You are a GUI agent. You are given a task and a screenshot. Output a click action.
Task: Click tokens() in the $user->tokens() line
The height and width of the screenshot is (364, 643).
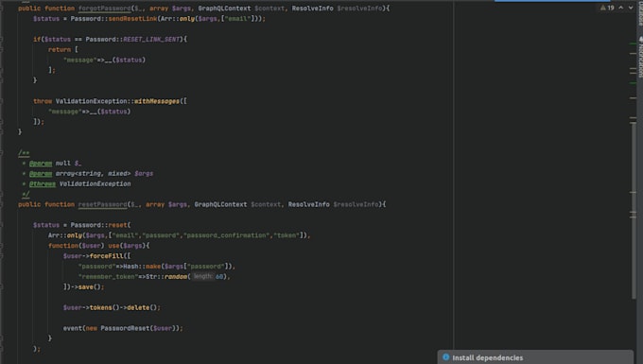(104, 307)
